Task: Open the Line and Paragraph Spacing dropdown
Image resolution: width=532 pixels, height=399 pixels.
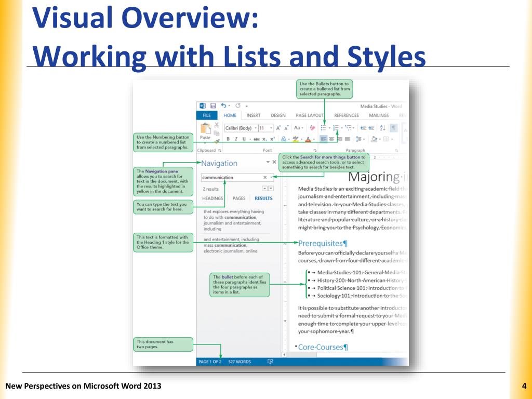Action: [360, 139]
